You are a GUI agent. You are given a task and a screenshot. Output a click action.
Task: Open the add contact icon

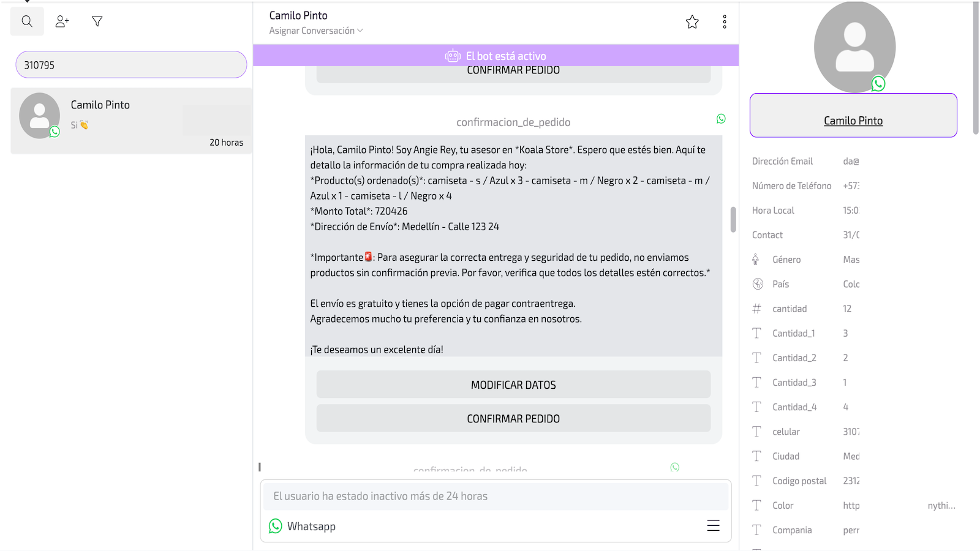[x=62, y=21]
